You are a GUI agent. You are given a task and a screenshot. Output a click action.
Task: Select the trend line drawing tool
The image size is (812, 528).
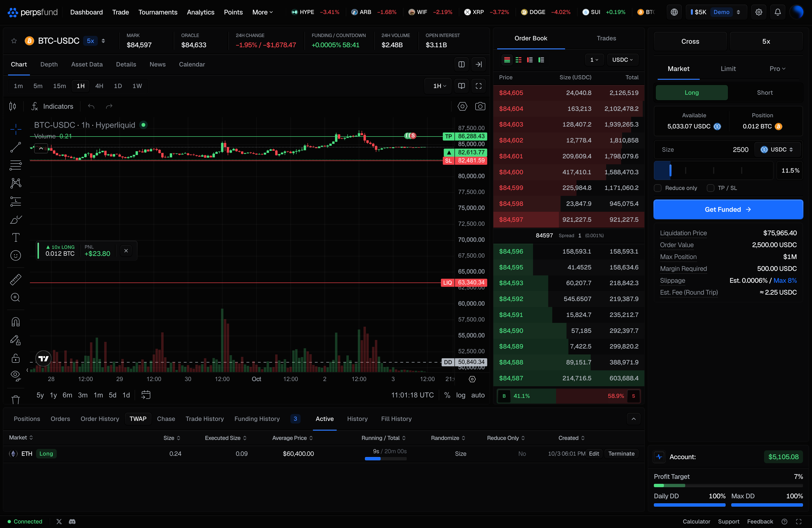16,147
